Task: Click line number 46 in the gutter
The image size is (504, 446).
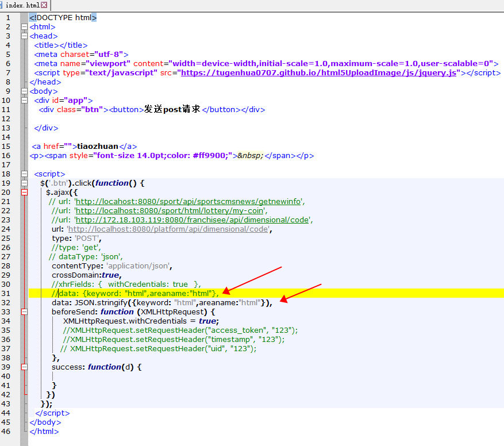Action: pyautogui.click(x=6, y=432)
